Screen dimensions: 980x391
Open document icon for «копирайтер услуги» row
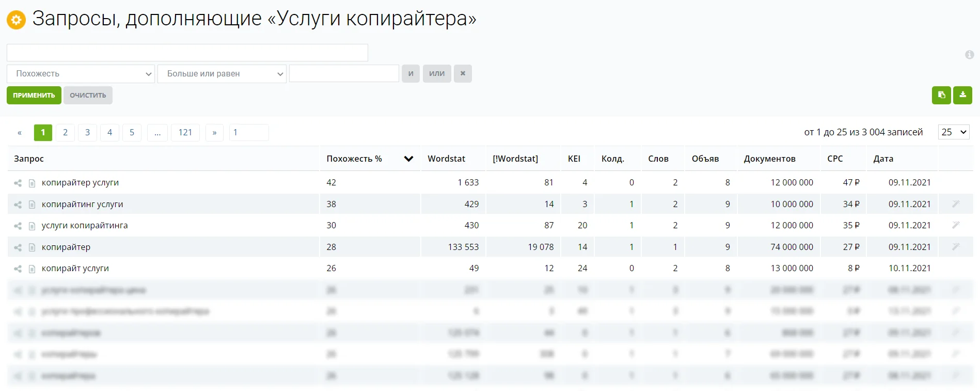click(x=32, y=183)
